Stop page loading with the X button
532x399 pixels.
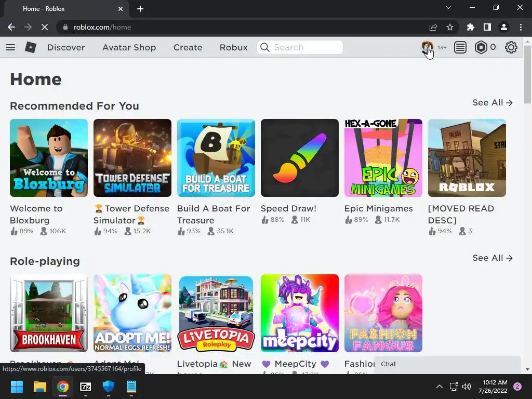tap(45, 27)
